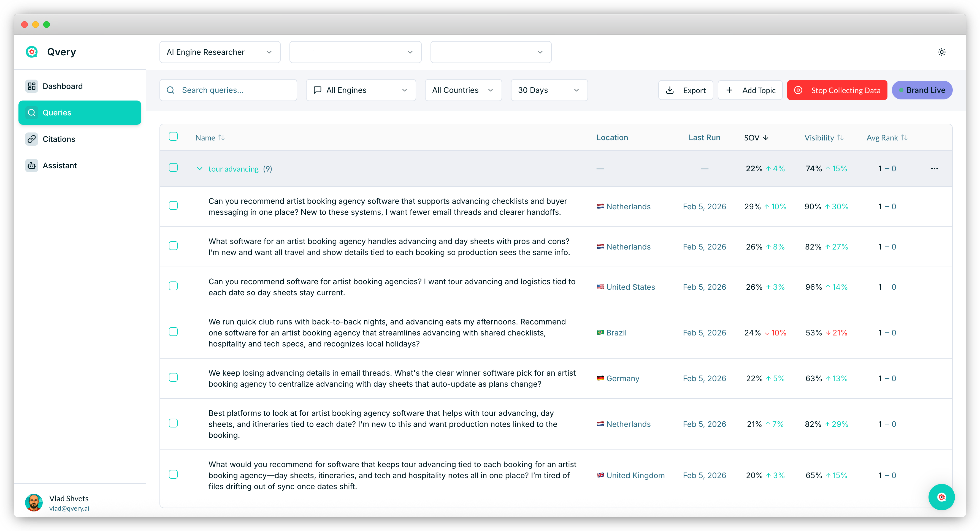The width and height of the screenshot is (980, 531).
Task: Tick the select-all checkbox in table header
Action: [x=173, y=137]
